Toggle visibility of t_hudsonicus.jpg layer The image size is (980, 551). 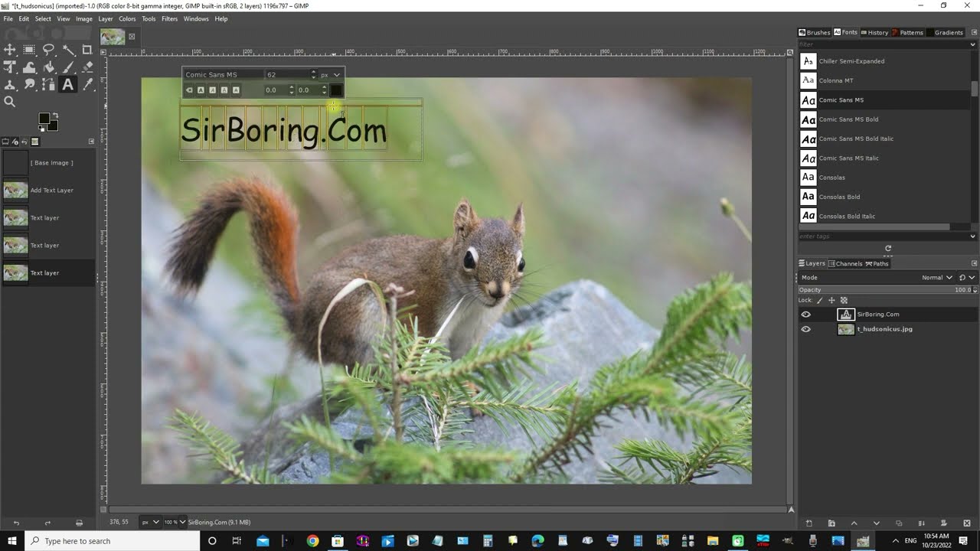click(x=805, y=329)
